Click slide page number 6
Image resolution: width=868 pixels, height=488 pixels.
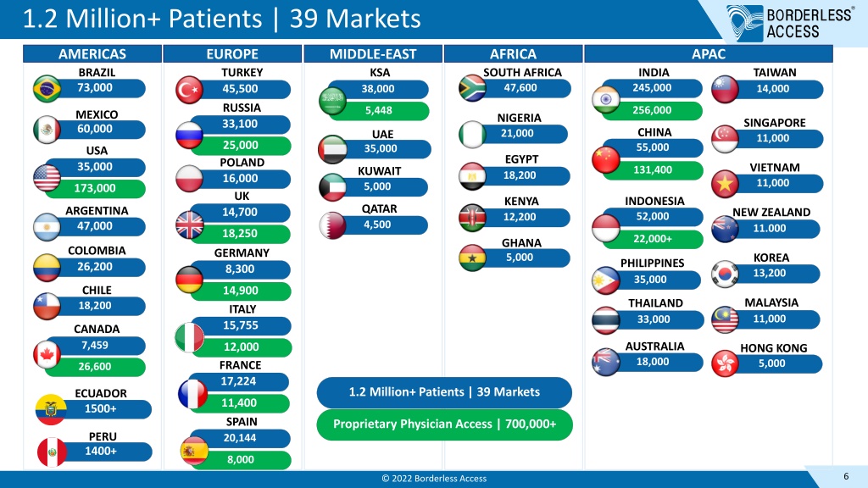(x=845, y=476)
